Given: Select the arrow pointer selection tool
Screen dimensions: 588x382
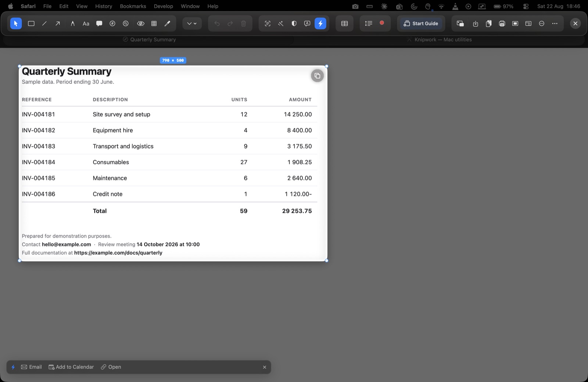Looking at the screenshot, I should tap(16, 24).
